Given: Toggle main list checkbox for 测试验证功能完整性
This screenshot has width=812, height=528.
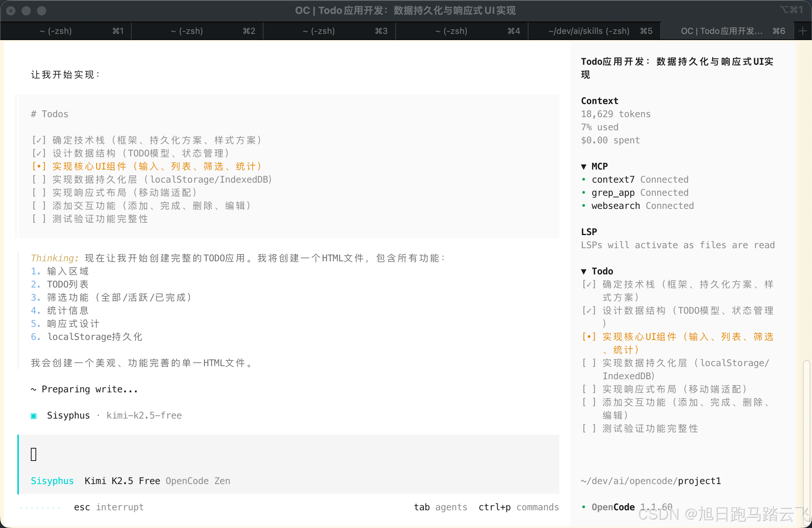Looking at the screenshot, I should pyautogui.click(x=39, y=219).
